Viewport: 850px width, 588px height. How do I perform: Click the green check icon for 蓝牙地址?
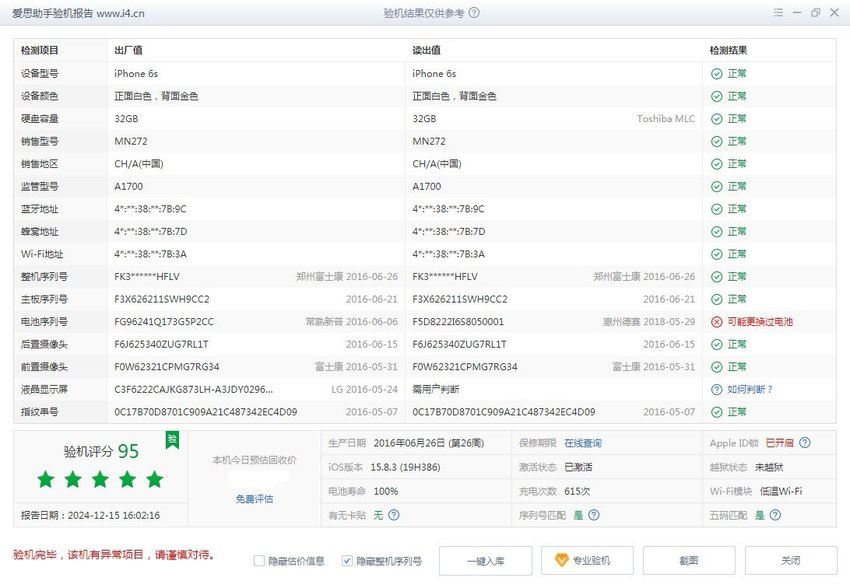tap(717, 209)
